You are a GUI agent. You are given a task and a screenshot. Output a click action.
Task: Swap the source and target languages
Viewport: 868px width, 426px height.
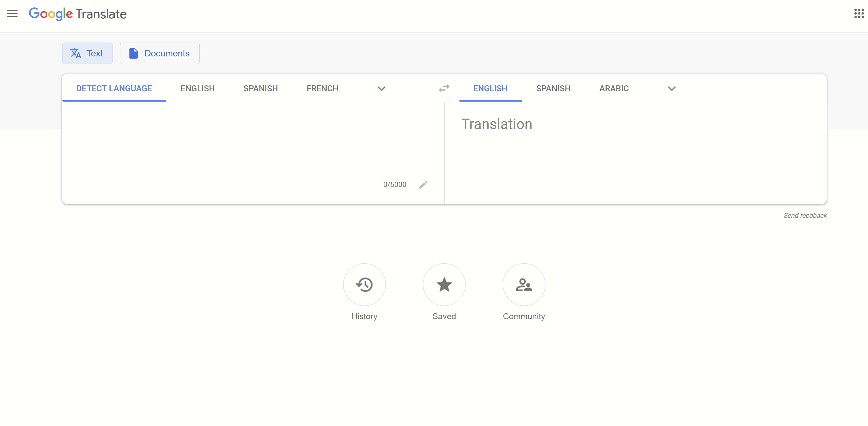444,88
